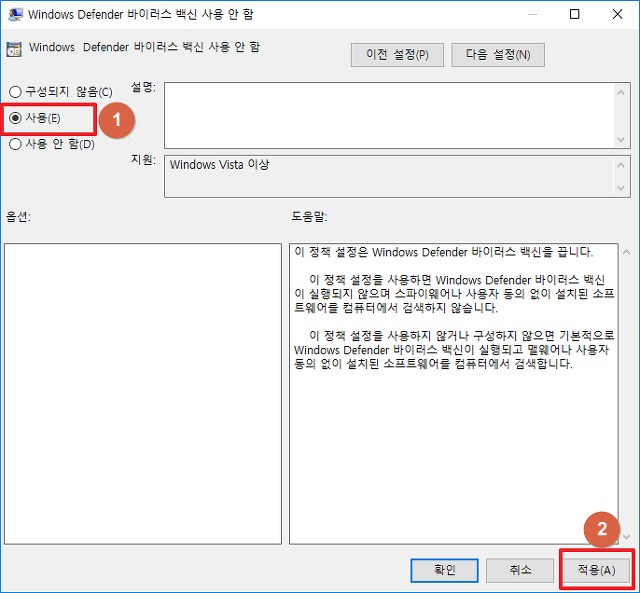Viewport: 640px width, 593px height.
Task: Click the title bar window icon
Action: tap(15, 14)
